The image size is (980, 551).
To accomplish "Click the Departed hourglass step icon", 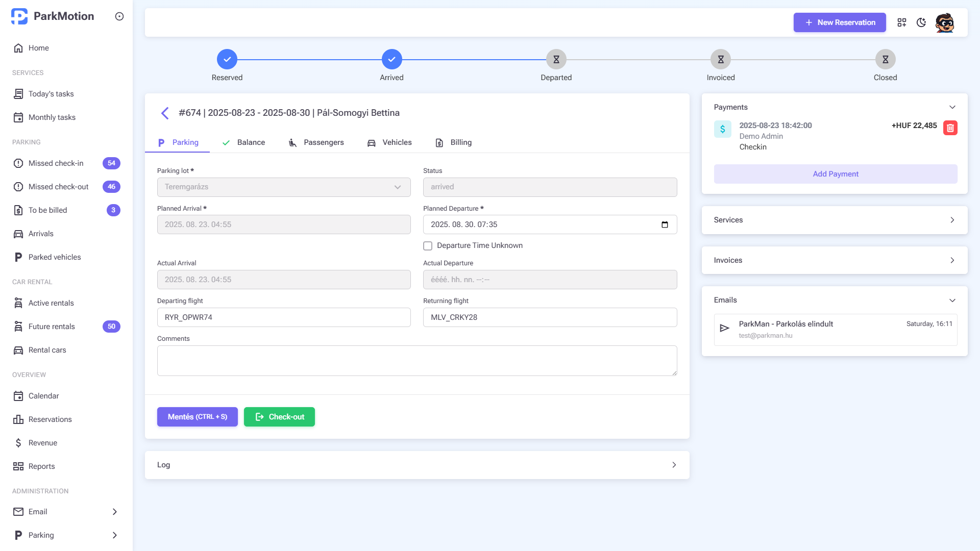I will tap(556, 60).
